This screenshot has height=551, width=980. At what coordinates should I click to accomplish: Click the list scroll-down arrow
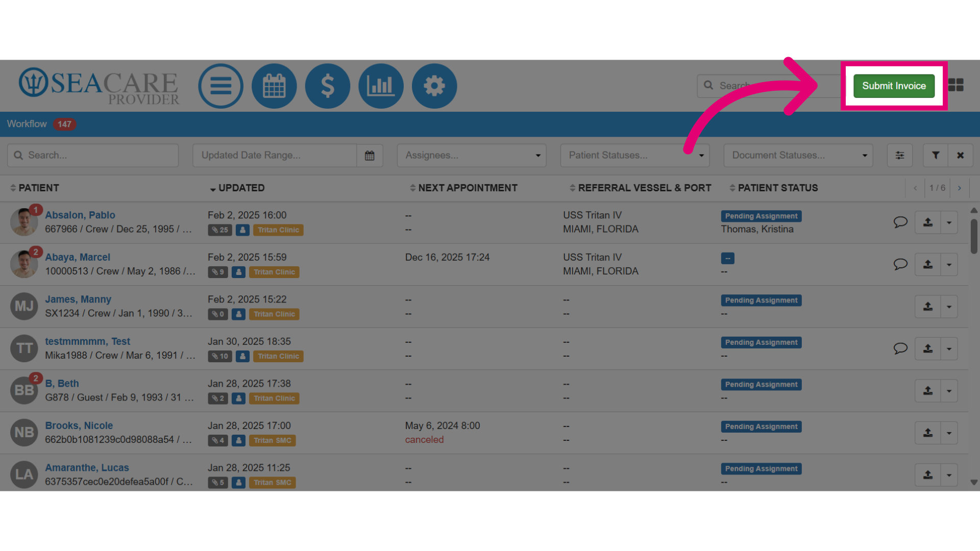[x=974, y=482]
